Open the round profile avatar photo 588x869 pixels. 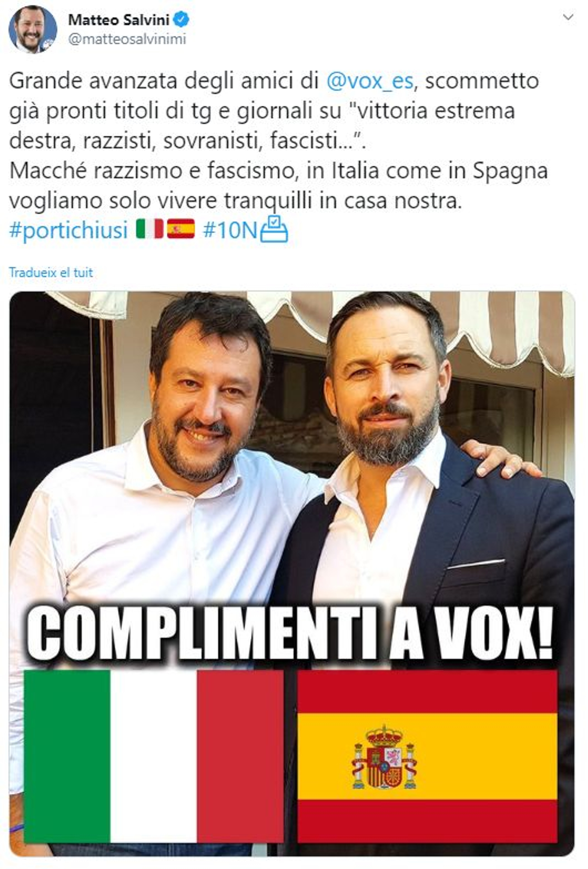coord(33,29)
